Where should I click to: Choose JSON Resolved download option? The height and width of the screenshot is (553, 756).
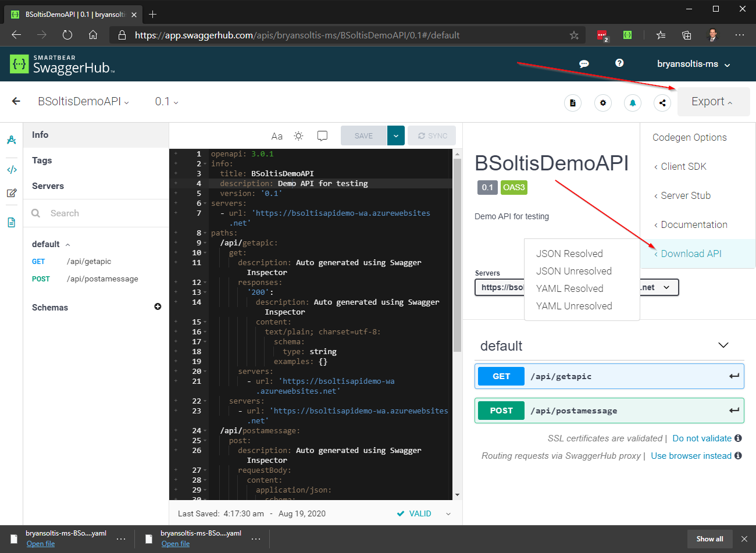click(569, 254)
